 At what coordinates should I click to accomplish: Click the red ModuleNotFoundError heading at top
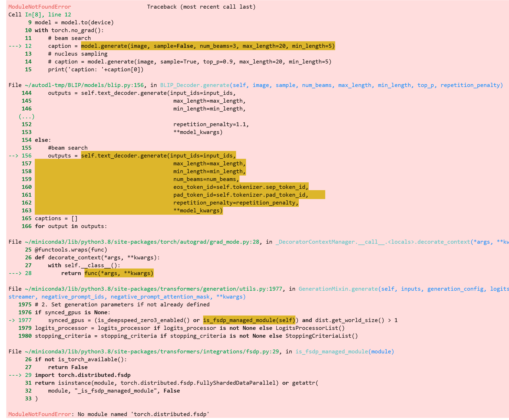(x=40, y=7)
